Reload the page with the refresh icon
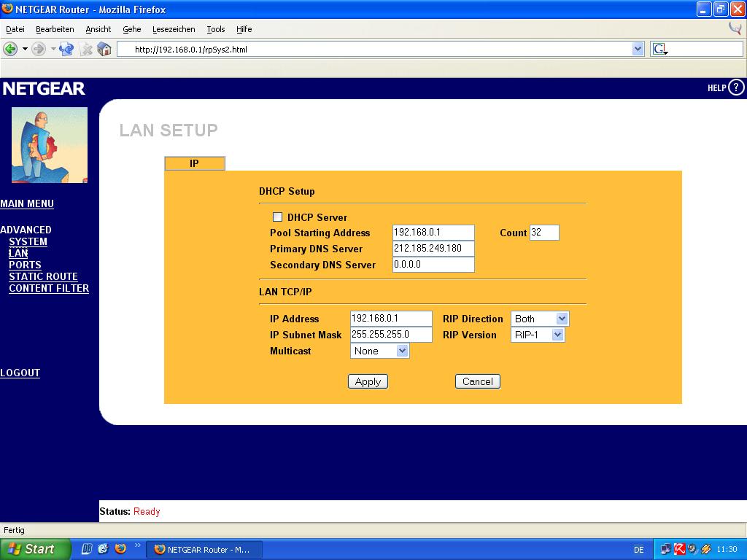Viewport: 747px width, 560px height. click(x=66, y=49)
